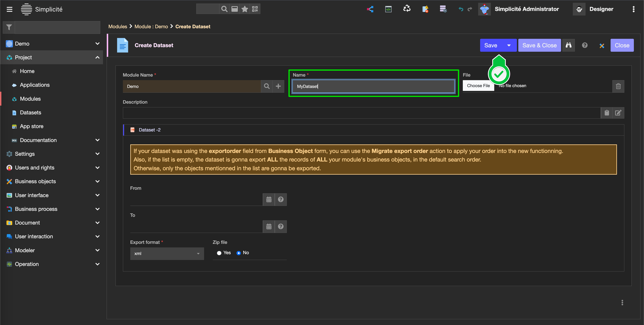The height and width of the screenshot is (325, 644).
Task: Click the clear cache recycle icon
Action: pyautogui.click(x=407, y=9)
